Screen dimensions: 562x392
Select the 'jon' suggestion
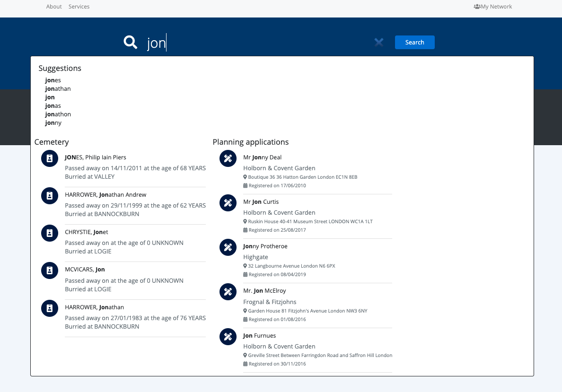pyautogui.click(x=50, y=97)
